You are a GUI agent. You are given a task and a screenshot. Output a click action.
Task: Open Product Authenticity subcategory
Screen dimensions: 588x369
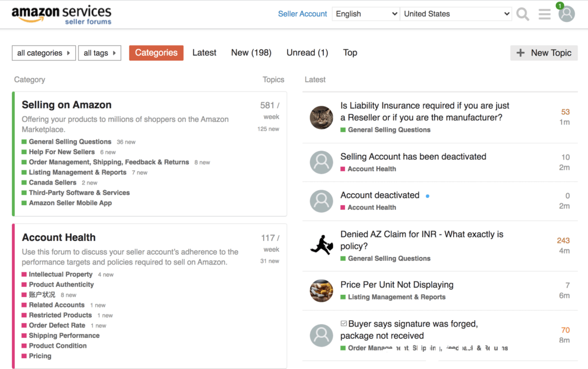click(x=61, y=284)
